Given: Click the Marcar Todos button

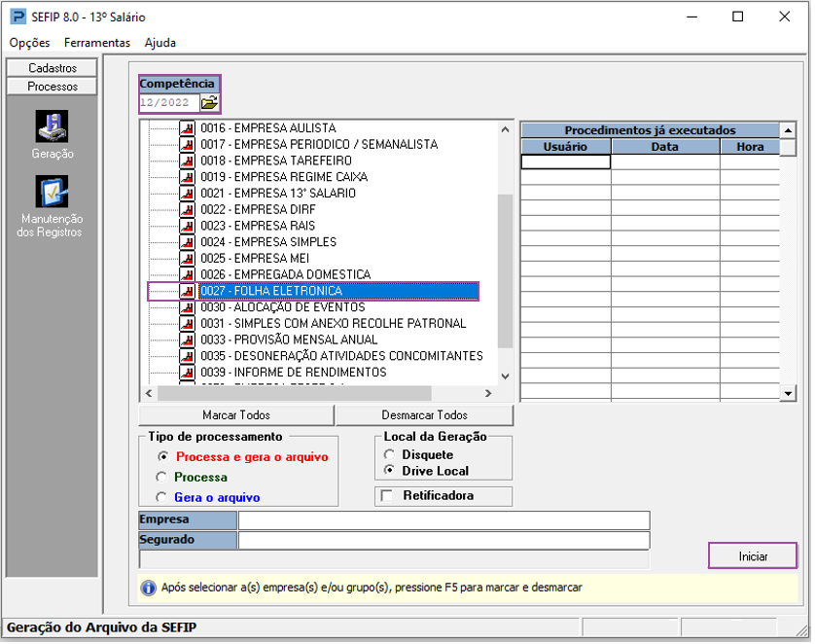Looking at the screenshot, I should [236, 415].
